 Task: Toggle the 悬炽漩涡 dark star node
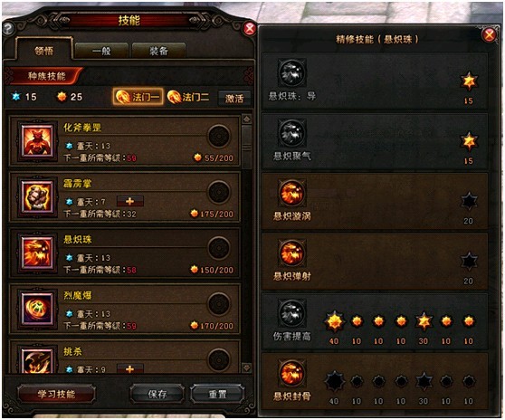[469, 202]
